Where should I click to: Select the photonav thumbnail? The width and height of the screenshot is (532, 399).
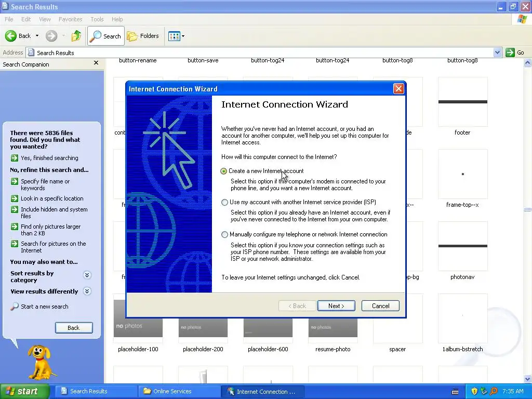click(462, 246)
